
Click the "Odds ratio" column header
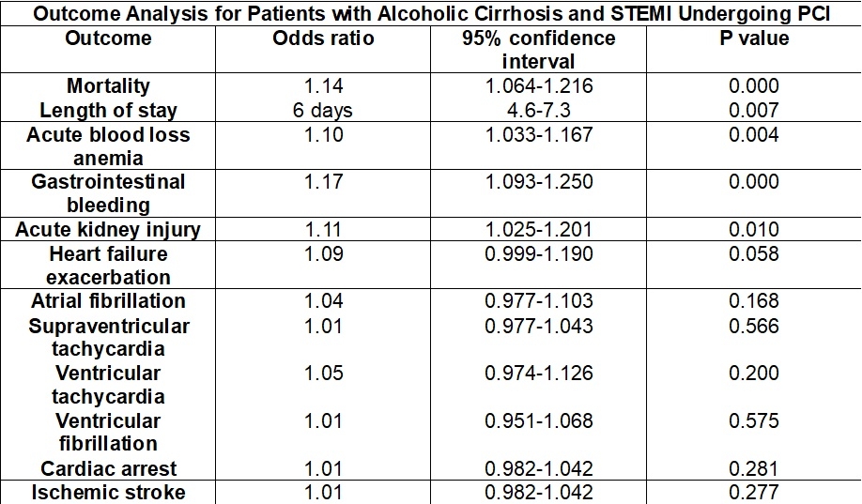324,39
